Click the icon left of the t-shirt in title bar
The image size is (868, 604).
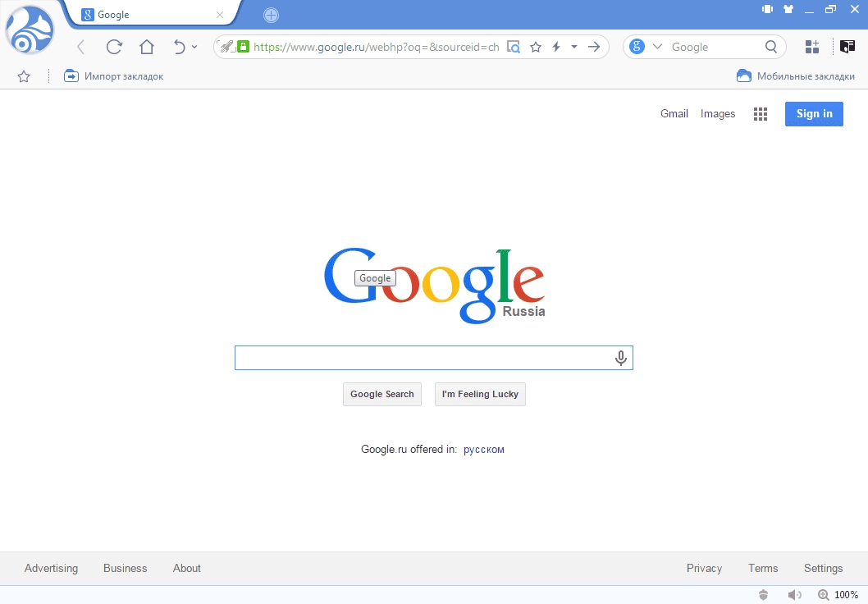(767, 9)
